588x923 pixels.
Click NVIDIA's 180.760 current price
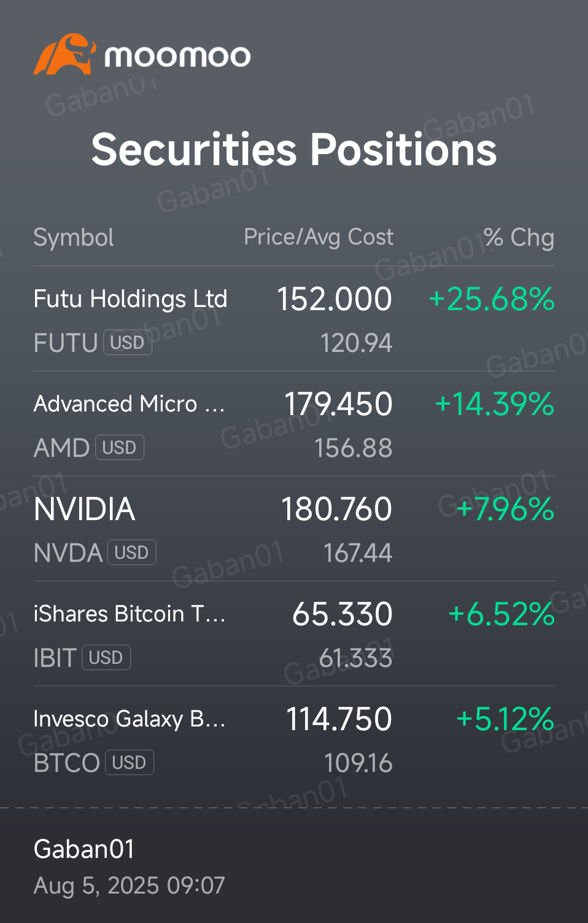tap(336, 509)
